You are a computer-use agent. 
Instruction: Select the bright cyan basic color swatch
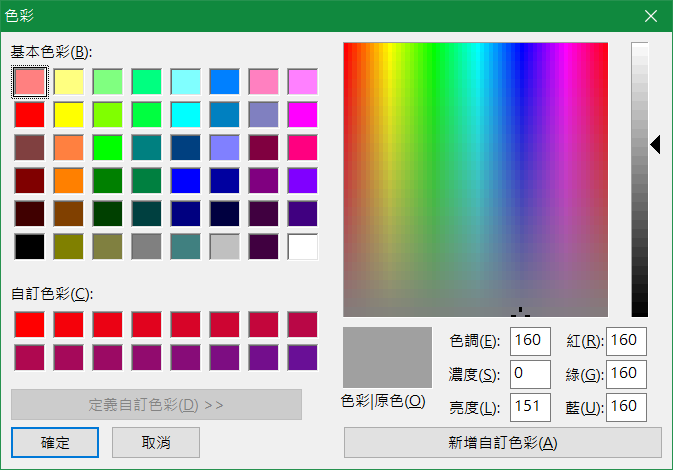coord(185,115)
